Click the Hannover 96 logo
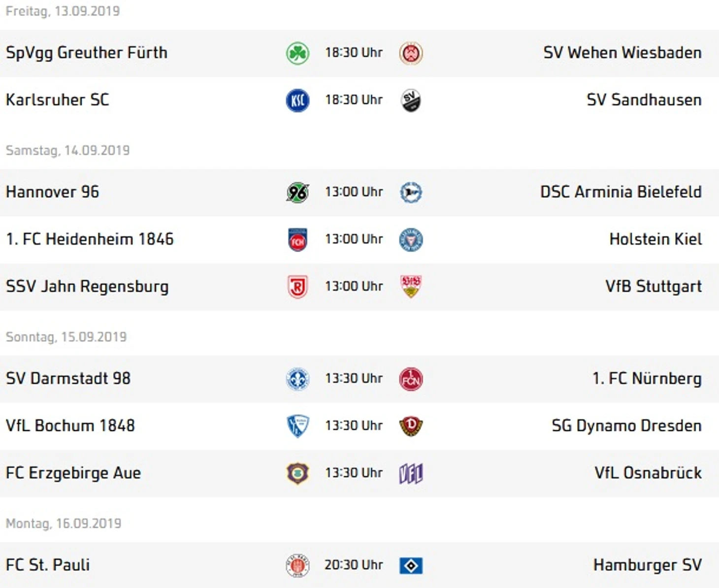 click(x=298, y=192)
